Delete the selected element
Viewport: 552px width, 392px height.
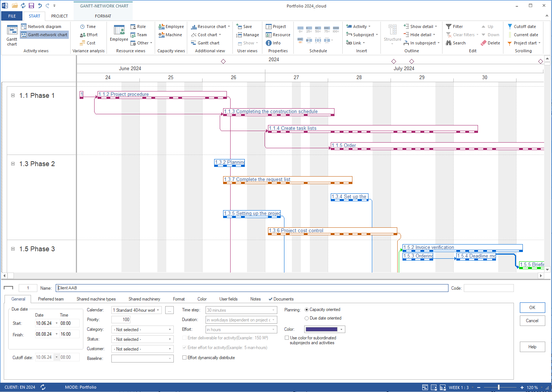point(490,43)
